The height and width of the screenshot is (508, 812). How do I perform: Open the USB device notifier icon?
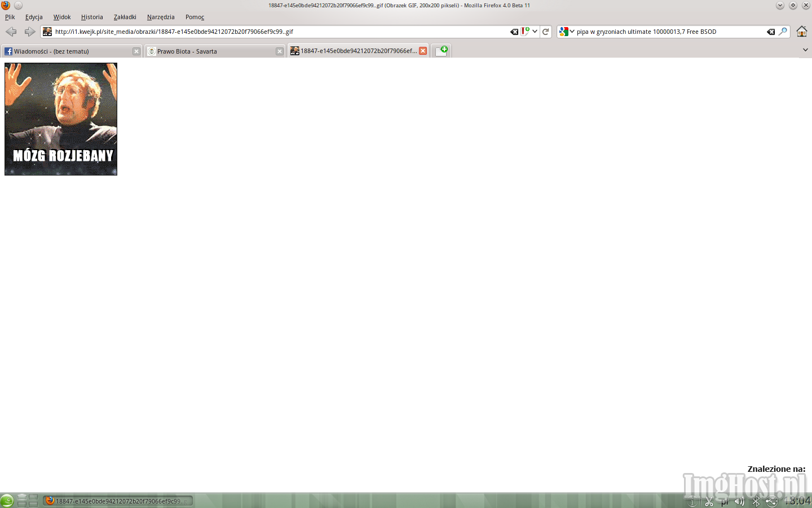(x=771, y=501)
